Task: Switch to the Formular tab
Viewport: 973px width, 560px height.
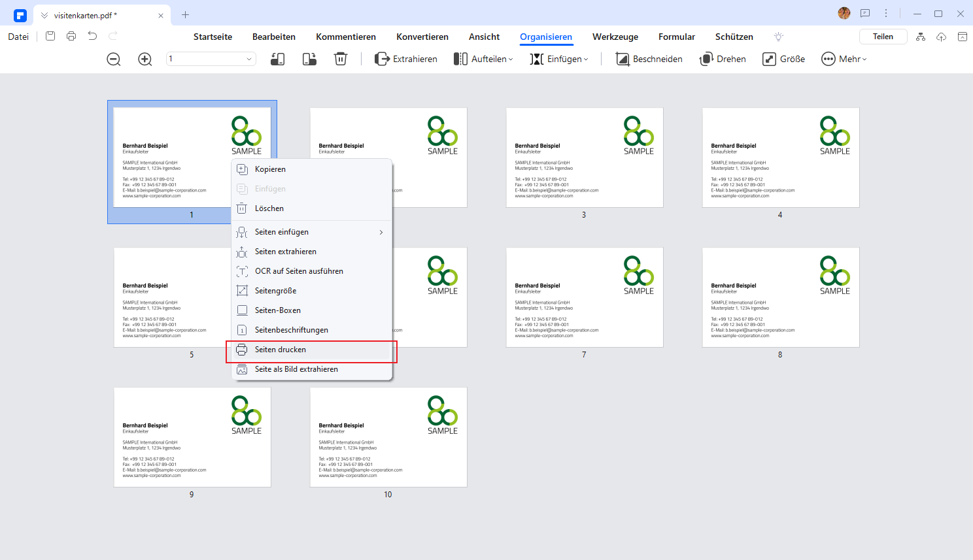Action: pyautogui.click(x=677, y=37)
